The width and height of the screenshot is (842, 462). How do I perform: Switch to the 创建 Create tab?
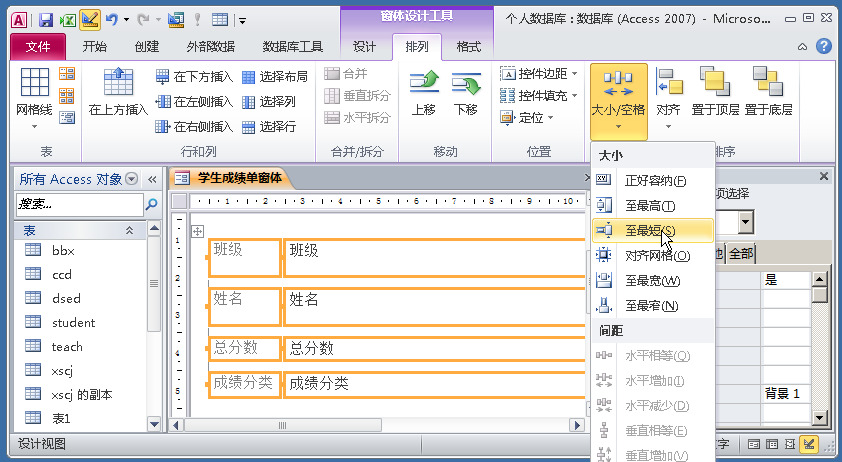click(x=147, y=47)
